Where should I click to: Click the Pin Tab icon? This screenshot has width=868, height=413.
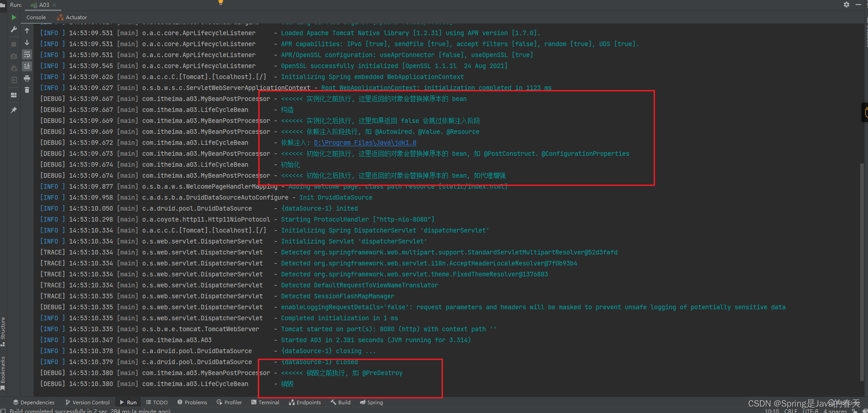pos(14,110)
